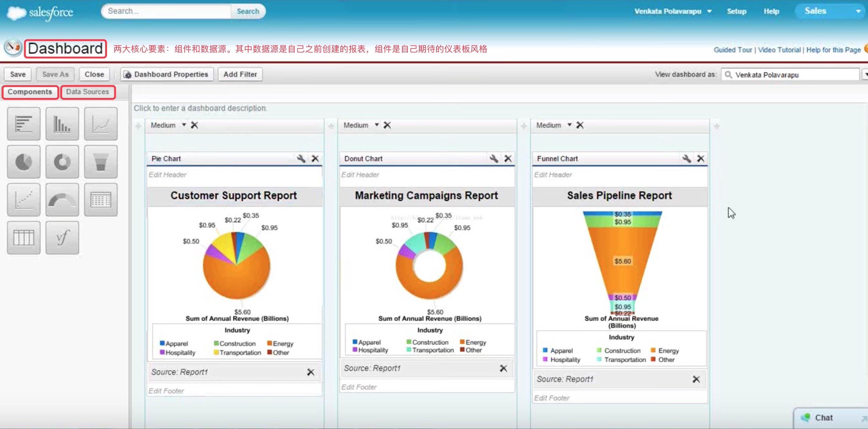Select the Visualforce page component icon
Screen dimensions: 868x429
[62, 238]
